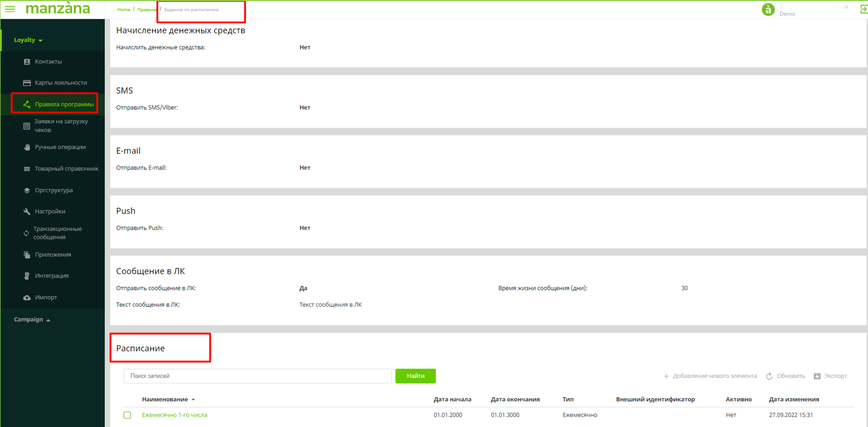
Task: Open the Ежемесячно 1-го числа link
Action: [x=174, y=415]
